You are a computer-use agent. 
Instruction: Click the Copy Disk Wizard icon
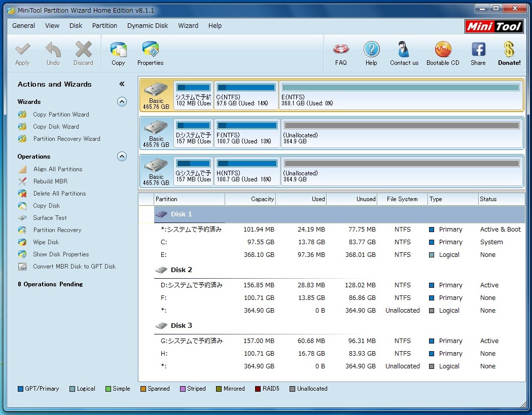pyautogui.click(x=22, y=127)
